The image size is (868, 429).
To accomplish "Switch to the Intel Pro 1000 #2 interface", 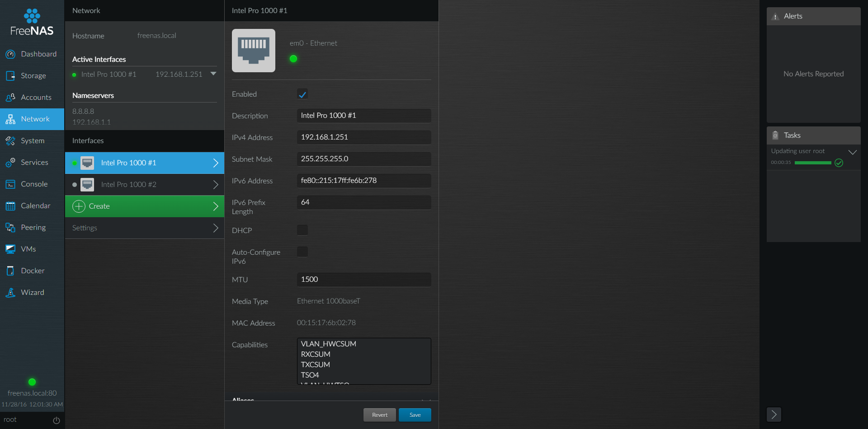I will (x=128, y=184).
